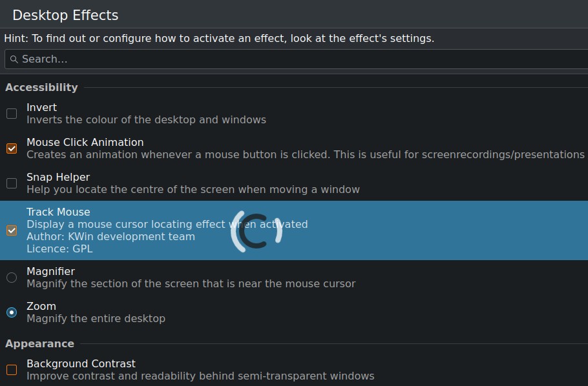Disable the Track Mouse checkbox

(x=12, y=230)
